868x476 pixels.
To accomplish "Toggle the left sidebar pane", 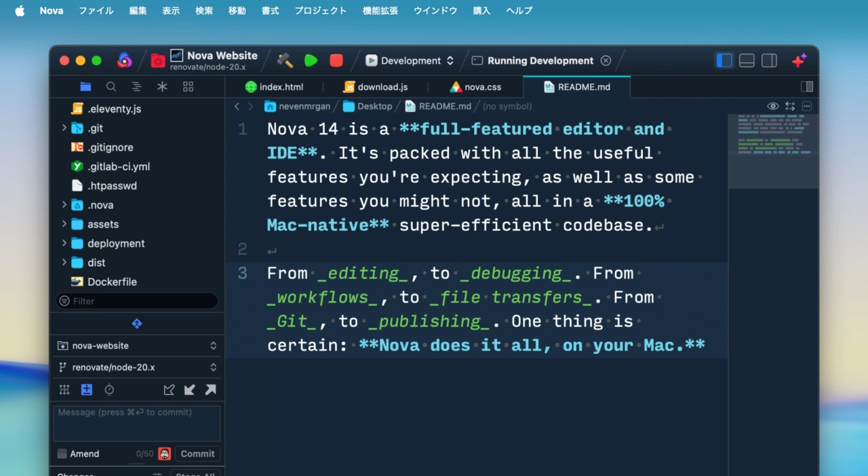I will pyautogui.click(x=724, y=60).
